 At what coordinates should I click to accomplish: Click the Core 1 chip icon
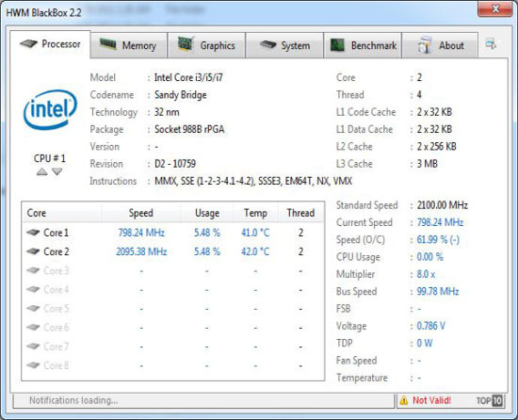point(33,233)
